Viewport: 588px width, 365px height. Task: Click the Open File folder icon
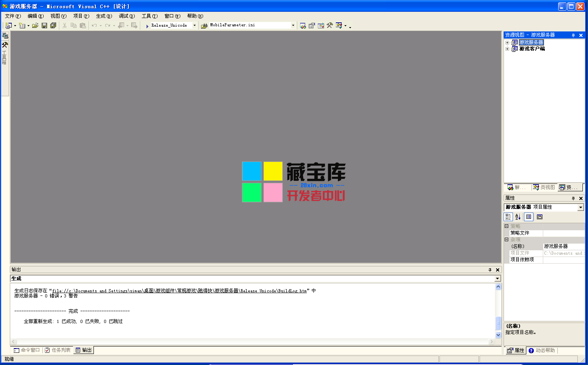click(35, 26)
